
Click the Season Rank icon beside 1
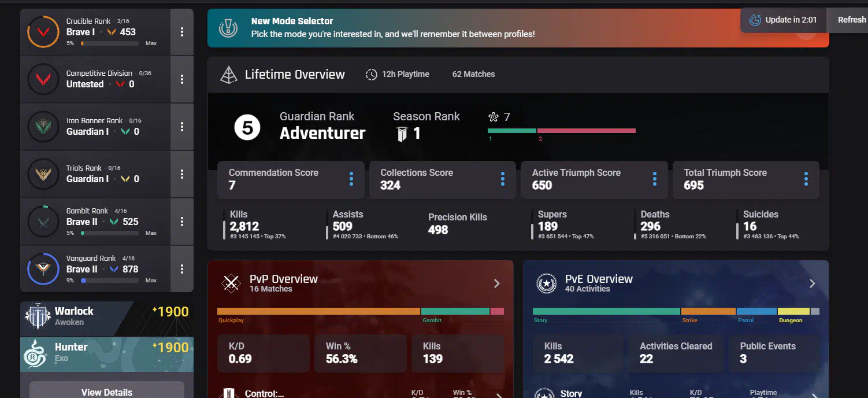tap(402, 134)
